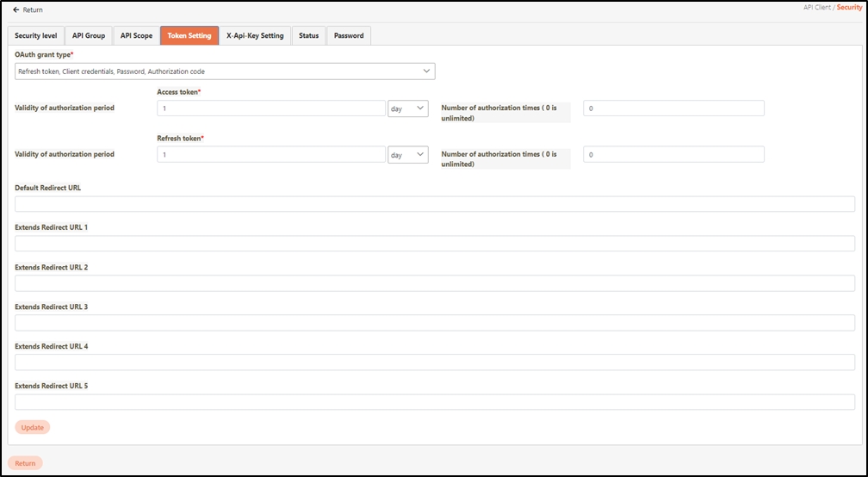Viewport: 868px width, 477px height.
Task: Open the API Scope tab
Action: pos(136,35)
